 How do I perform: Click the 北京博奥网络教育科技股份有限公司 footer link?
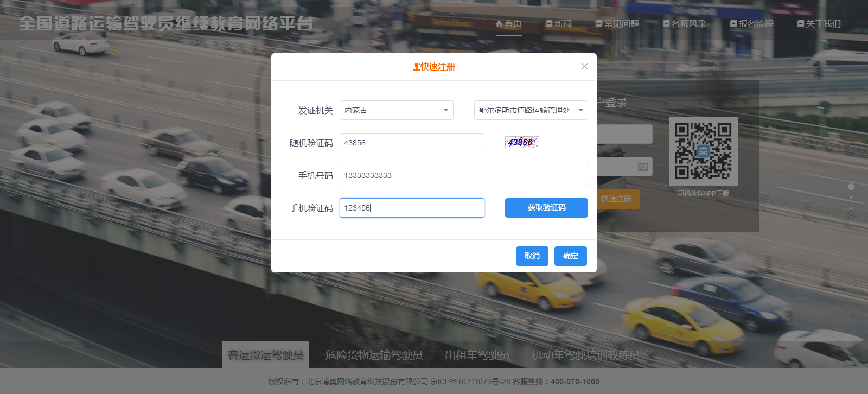[x=367, y=382]
